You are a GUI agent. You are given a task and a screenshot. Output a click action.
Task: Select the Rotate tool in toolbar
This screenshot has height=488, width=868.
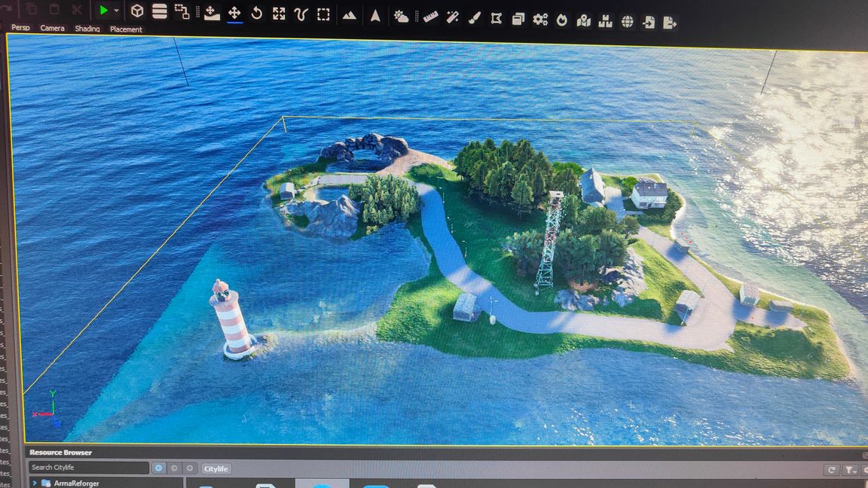click(256, 14)
